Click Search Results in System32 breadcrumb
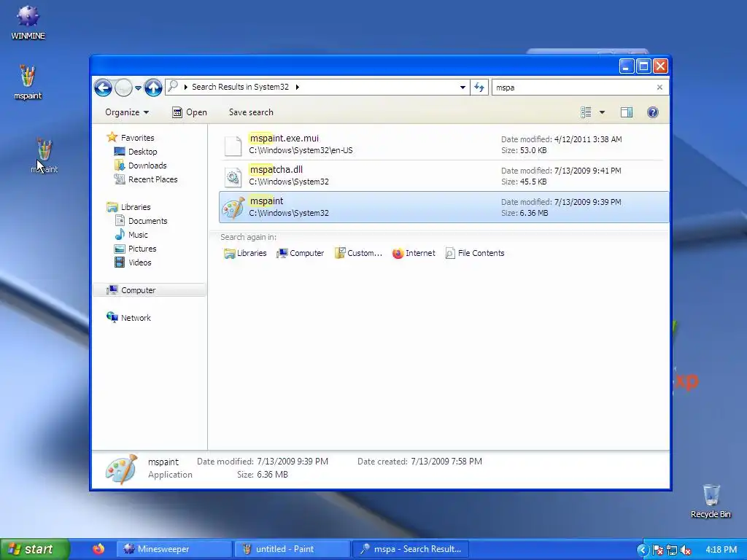 tap(240, 87)
